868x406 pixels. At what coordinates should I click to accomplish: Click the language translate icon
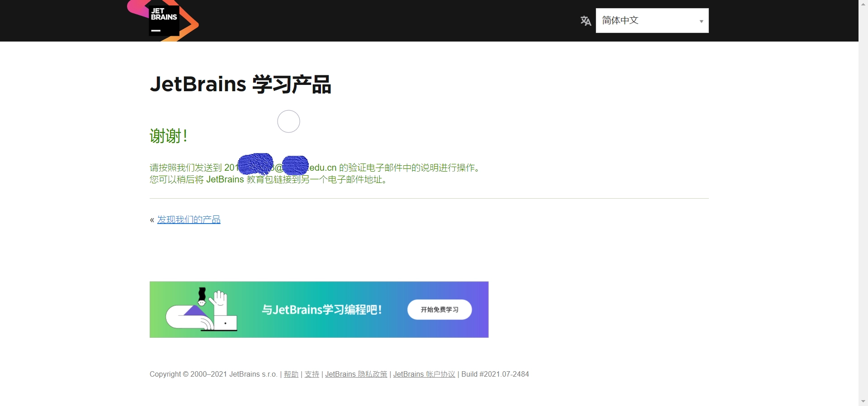[x=585, y=21]
